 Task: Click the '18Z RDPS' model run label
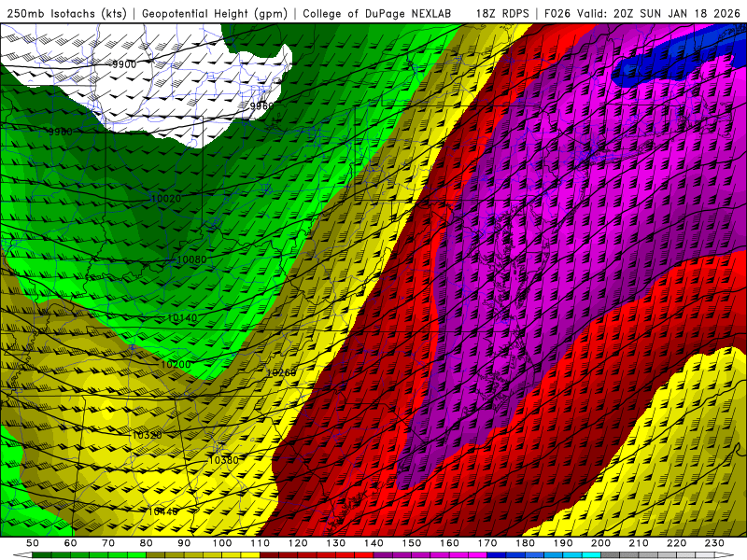point(502,14)
